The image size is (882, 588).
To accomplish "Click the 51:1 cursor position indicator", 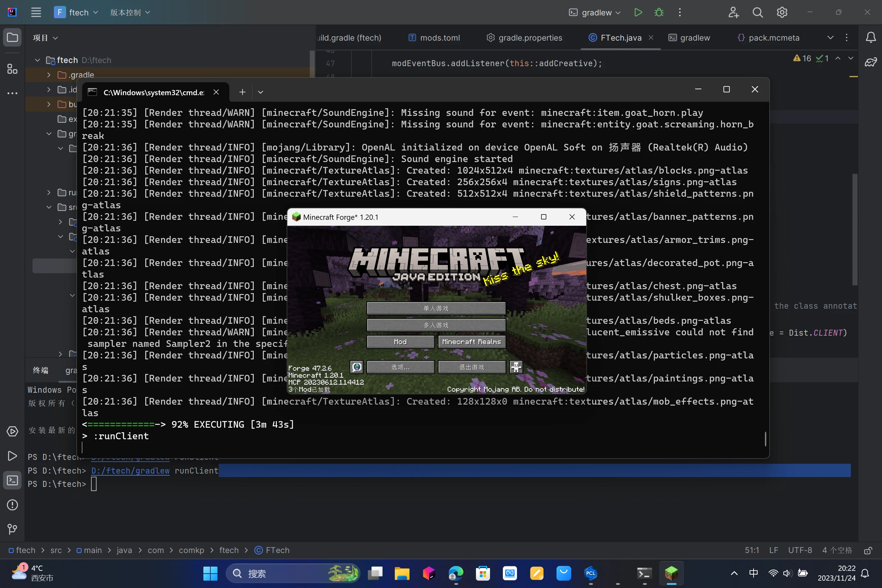I will pos(752,550).
